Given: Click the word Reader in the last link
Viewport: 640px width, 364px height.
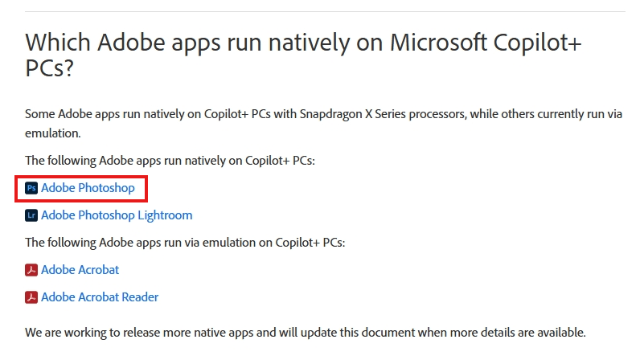Looking at the screenshot, I should click(x=140, y=297).
